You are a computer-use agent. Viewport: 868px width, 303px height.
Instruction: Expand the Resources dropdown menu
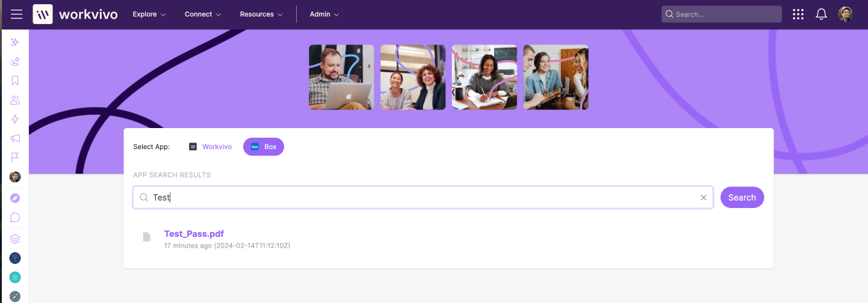(x=261, y=14)
